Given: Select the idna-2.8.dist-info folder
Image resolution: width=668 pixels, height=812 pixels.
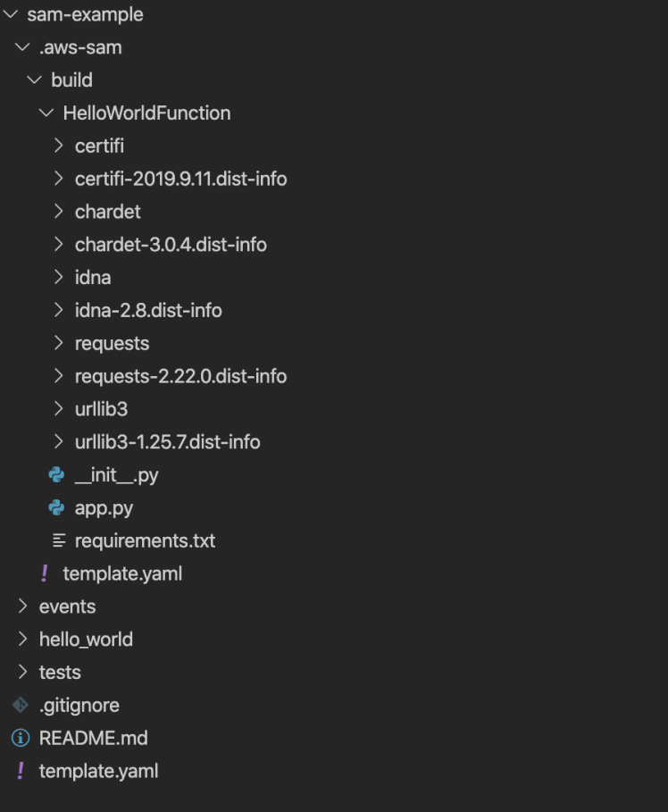Looking at the screenshot, I should (x=148, y=310).
